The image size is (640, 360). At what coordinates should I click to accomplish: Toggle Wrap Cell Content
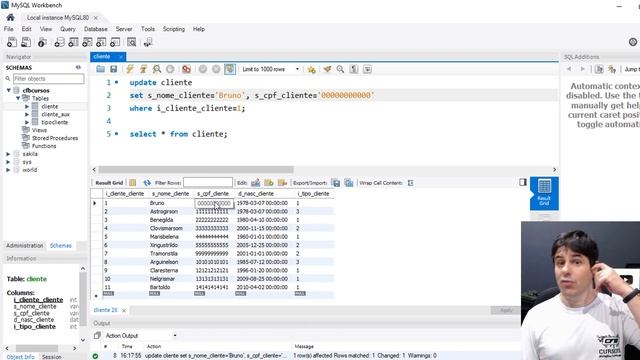coord(411,183)
